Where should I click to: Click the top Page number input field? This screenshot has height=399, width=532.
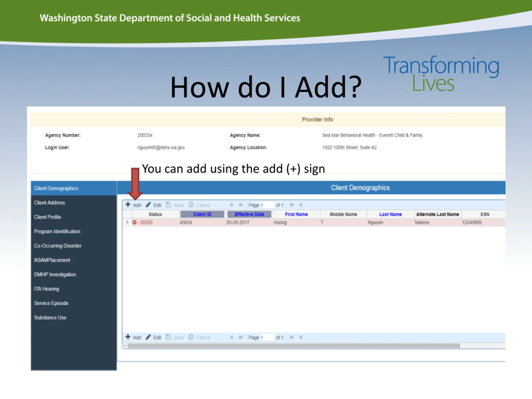tap(267, 205)
